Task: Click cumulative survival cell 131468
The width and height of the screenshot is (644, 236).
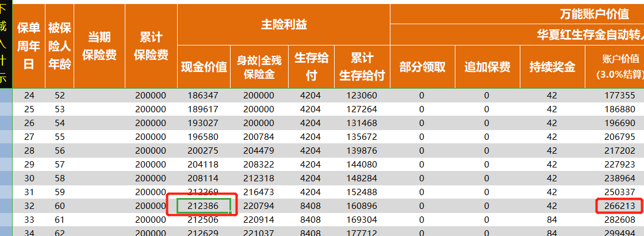Action: [x=362, y=123]
